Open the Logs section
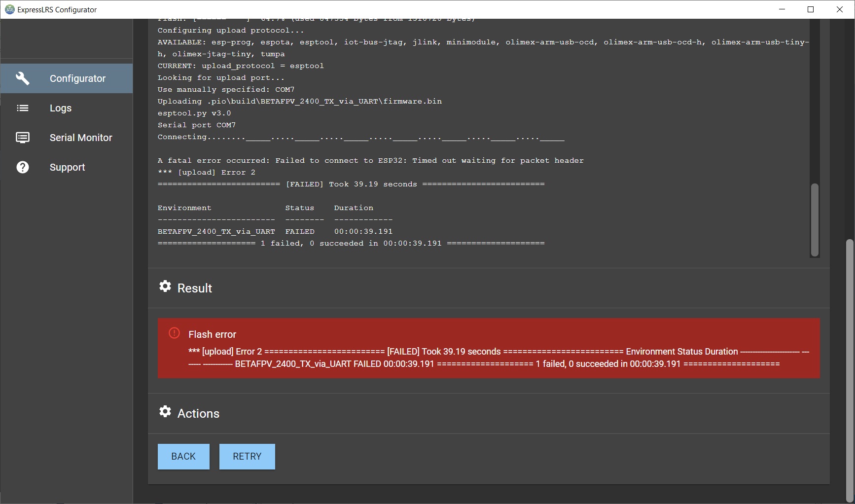Viewport: 855px width, 504px height. tap(67, 108)
